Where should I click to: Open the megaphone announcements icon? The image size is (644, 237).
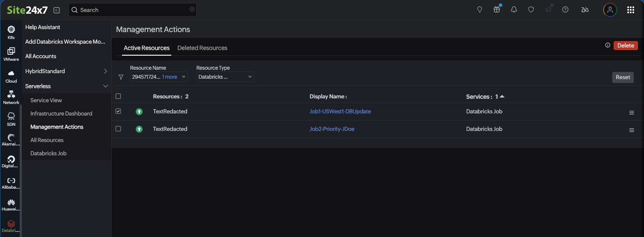tap(548, 9)
